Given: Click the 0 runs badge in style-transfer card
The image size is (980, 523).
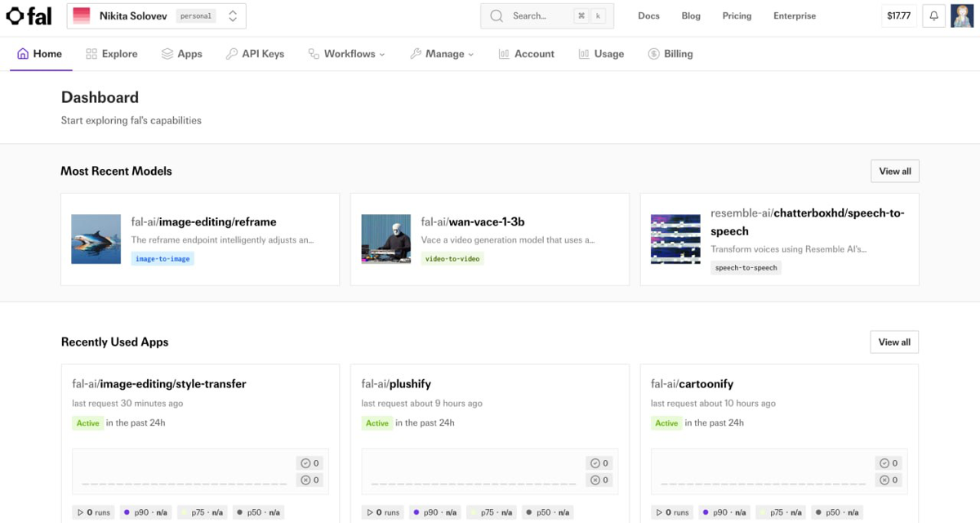Looking at the screenshot, I should (x=94, y=512).
